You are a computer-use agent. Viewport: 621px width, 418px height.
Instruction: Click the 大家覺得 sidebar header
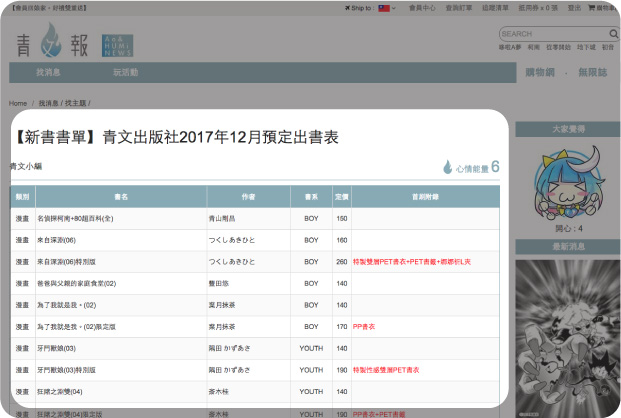[568, 129]
